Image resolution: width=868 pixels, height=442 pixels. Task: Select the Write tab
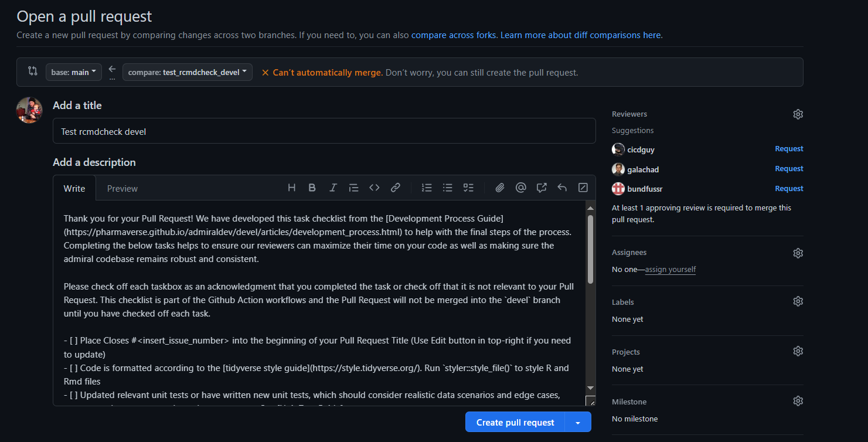pos(74,188)
